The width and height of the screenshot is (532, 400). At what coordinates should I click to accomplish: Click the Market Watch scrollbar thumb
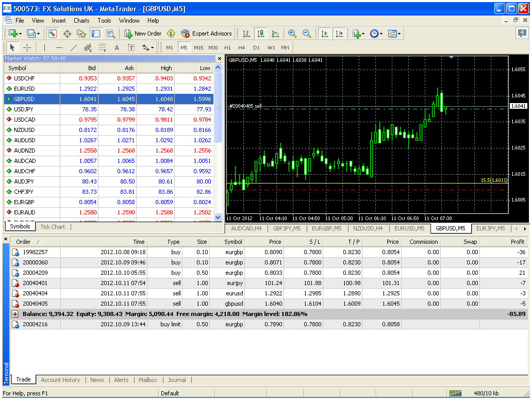218,107
